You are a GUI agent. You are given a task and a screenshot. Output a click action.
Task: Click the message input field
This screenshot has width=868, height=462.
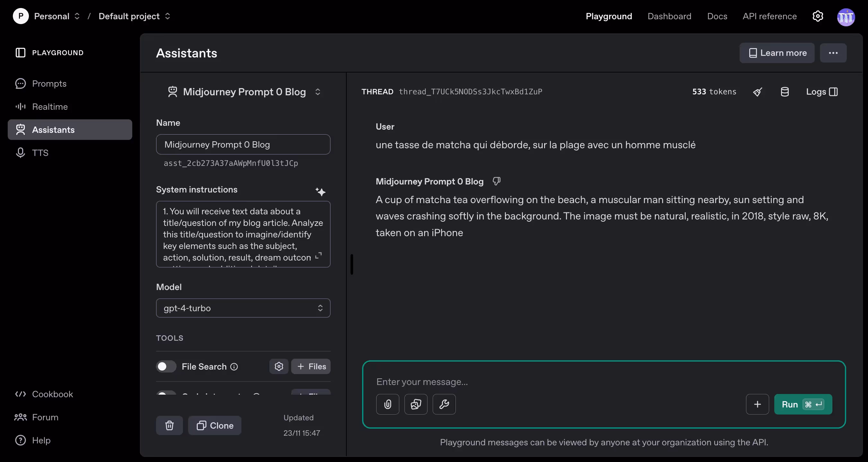[x=603, y=381]
